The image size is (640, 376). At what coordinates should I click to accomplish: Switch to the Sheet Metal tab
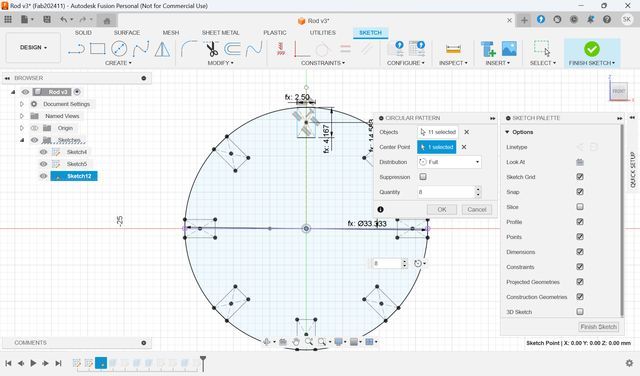pyautogui.click(x=220, y=33)
